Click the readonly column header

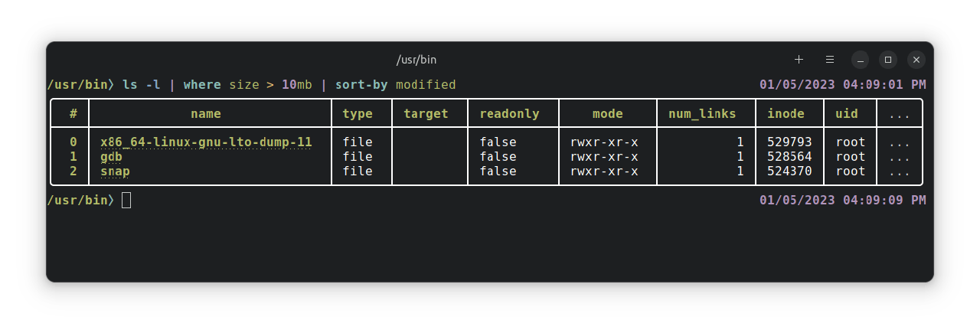coord(509,113)
